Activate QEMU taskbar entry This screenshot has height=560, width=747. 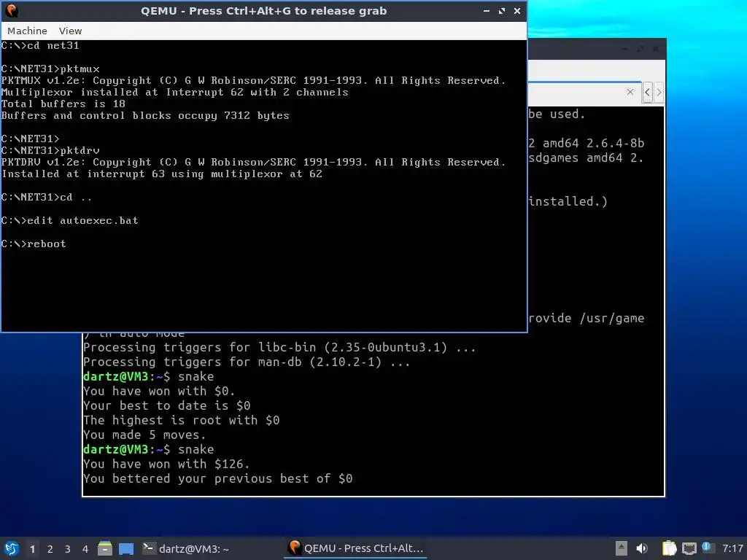coord(356,548)
